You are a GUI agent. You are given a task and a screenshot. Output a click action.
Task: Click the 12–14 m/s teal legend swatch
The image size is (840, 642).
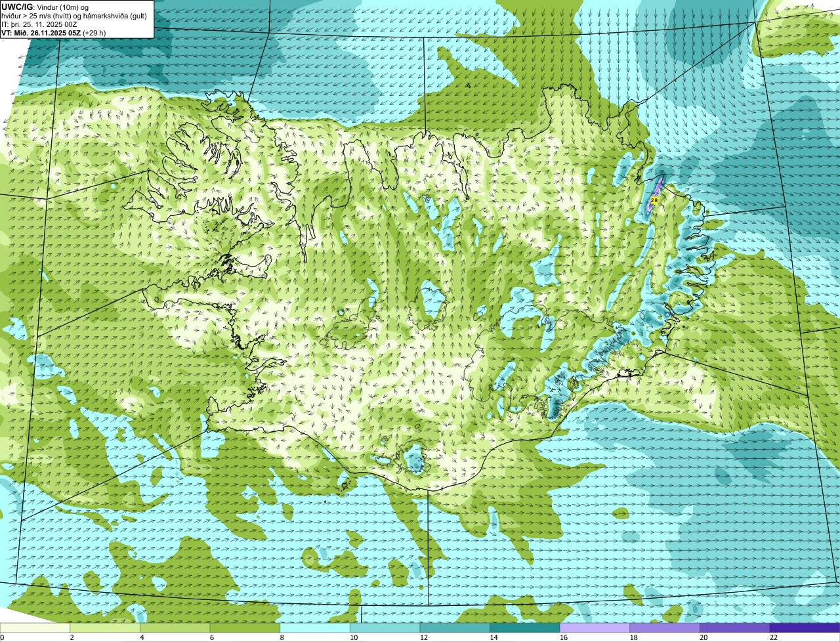click(455, 628)
